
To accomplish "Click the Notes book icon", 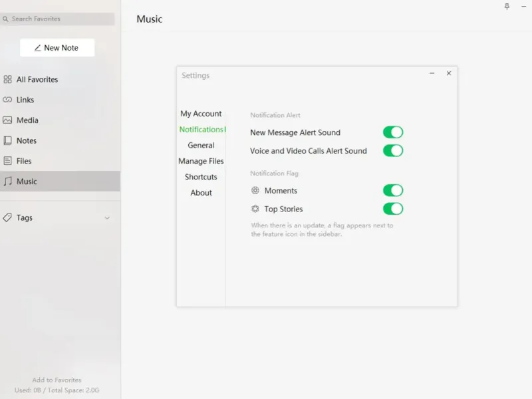I will click(7, 140).
